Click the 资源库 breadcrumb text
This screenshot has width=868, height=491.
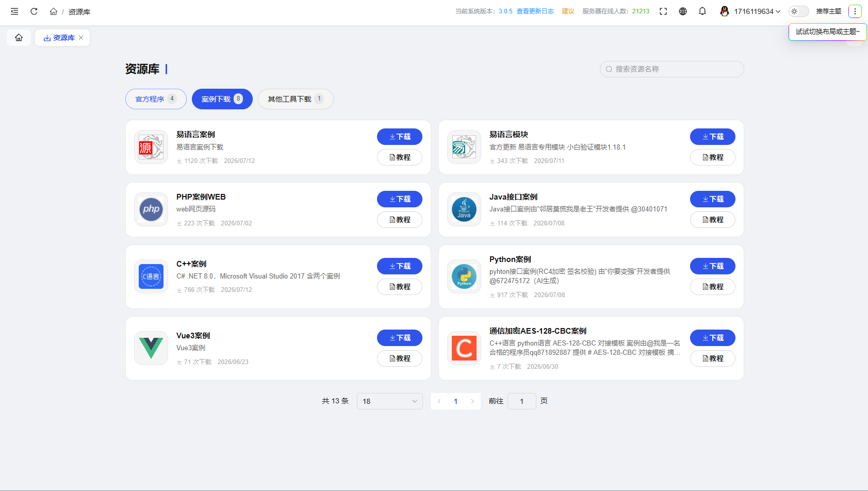[79, 11]
